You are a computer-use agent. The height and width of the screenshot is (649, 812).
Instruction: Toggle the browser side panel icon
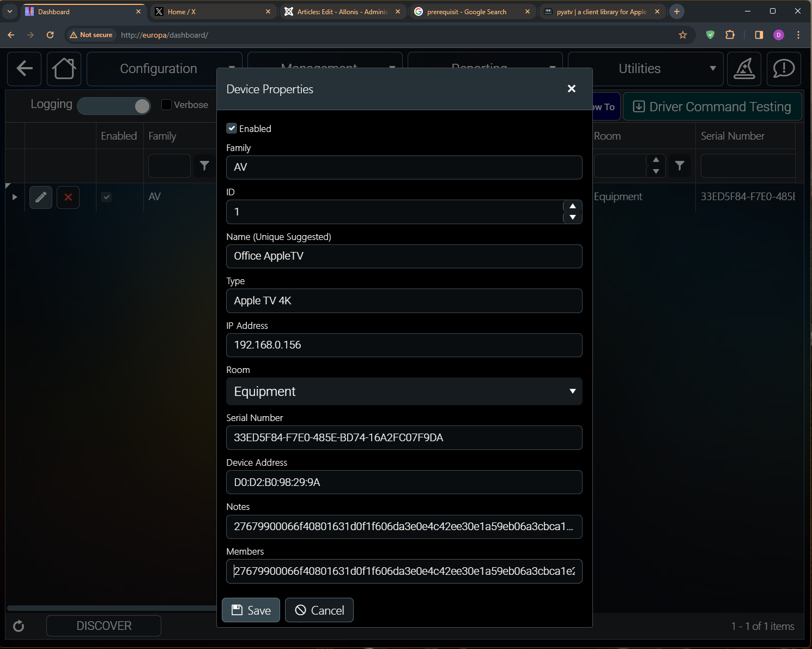[759, 35]
